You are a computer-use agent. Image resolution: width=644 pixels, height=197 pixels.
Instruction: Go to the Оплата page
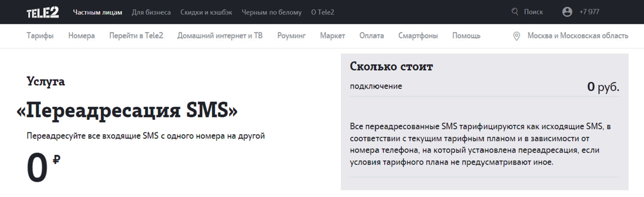(x=372, y=36)
